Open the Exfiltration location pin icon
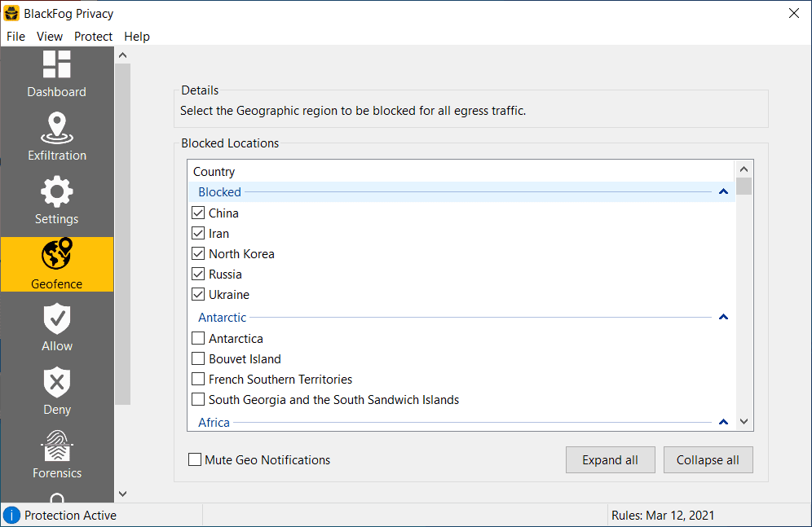 [x=57, y=128]
